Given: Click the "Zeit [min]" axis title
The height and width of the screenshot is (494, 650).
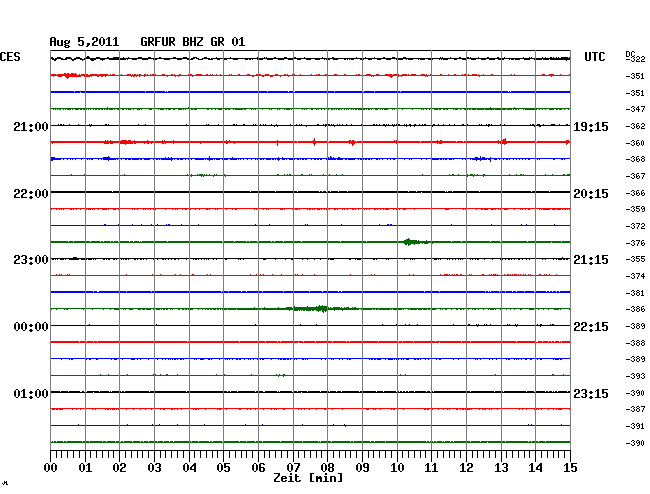Looking at the screenshot, I should click(308, 478).
